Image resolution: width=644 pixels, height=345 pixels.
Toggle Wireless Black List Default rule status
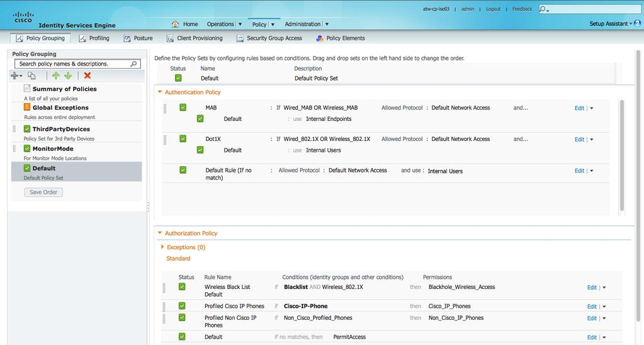click(182, 286)
